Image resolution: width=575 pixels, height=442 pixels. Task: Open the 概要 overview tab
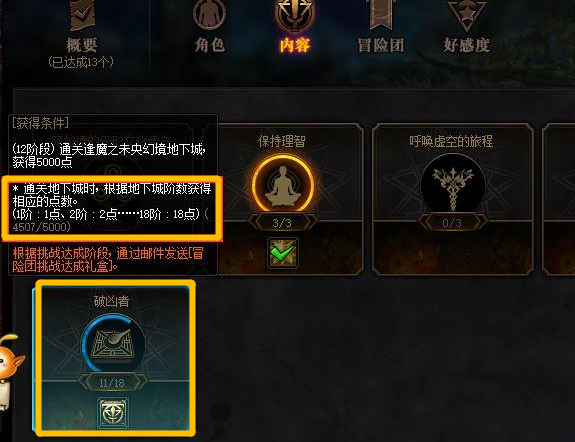click(x=81, y=45)
